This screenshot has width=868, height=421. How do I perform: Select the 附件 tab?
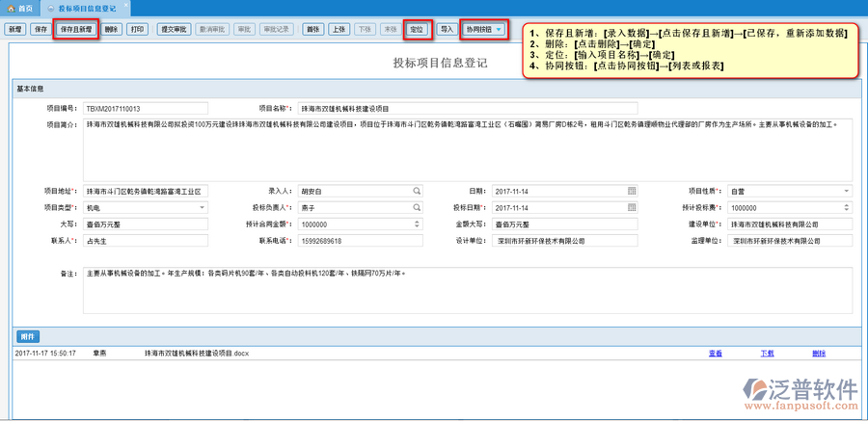coord(27,336)
